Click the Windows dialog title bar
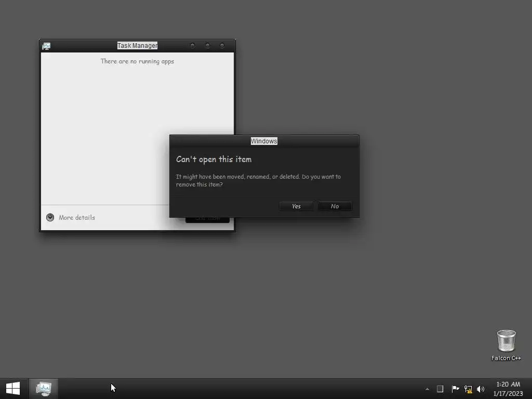 tap(264, 141)
